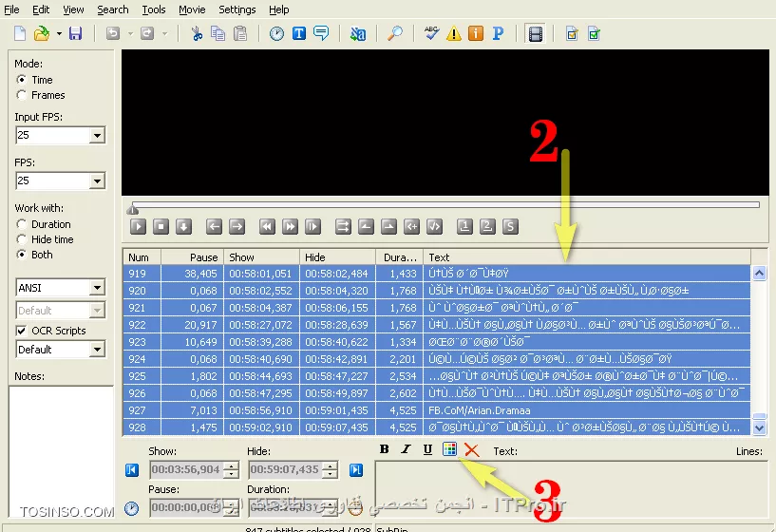This screenshot has width=776, height=532.
Task: Move the video seek slider handle
Action: point(132,209)
